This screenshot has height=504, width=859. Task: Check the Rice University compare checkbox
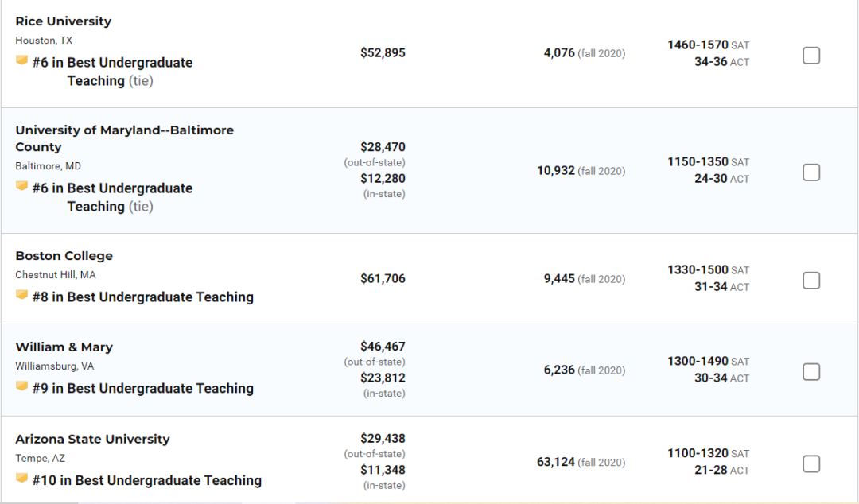tap(810, 56)
